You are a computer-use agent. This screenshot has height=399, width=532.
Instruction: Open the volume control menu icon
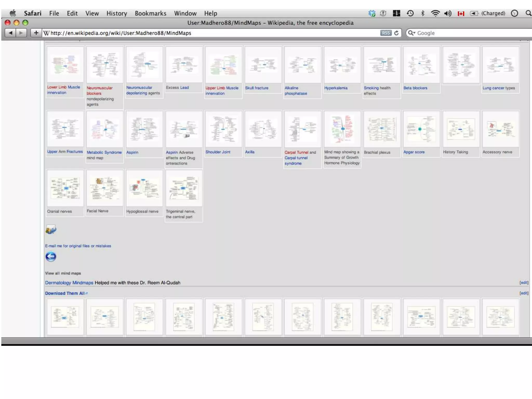click(448, 13)
